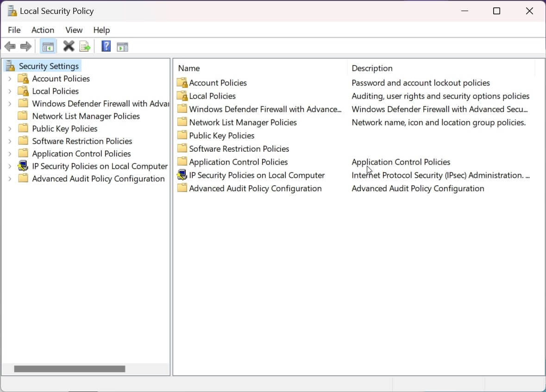Expand Account Policies tree node
546x392 pixels.
tap(10, 79)
